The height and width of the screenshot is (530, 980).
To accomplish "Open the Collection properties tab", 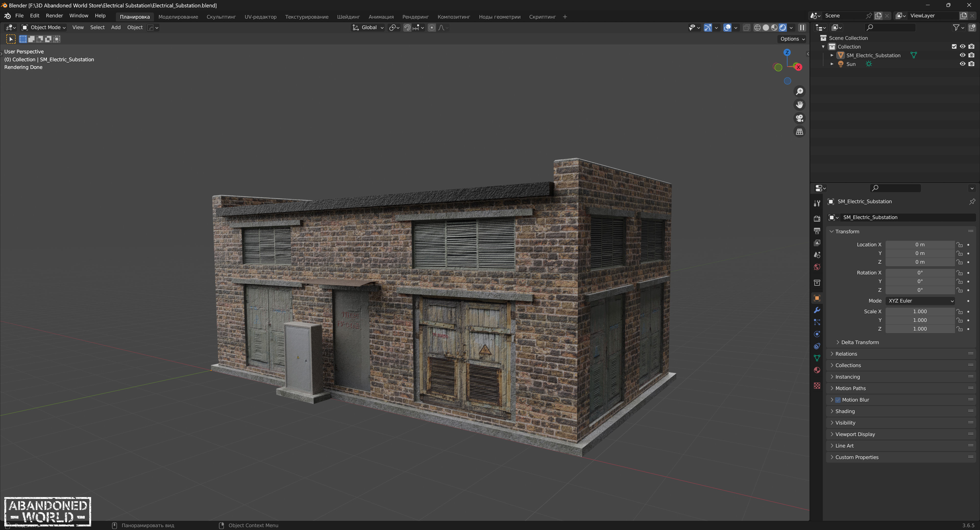I will coord(817,283).
